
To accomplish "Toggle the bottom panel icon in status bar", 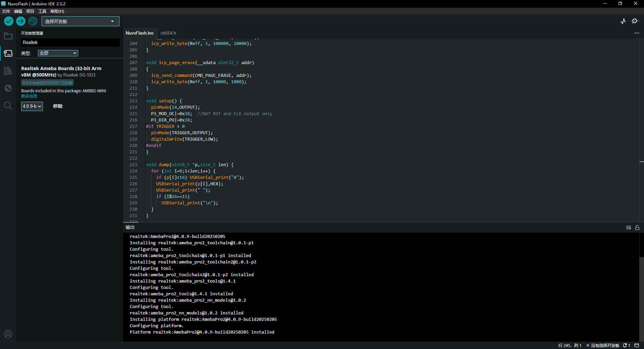I will (637, 345).
